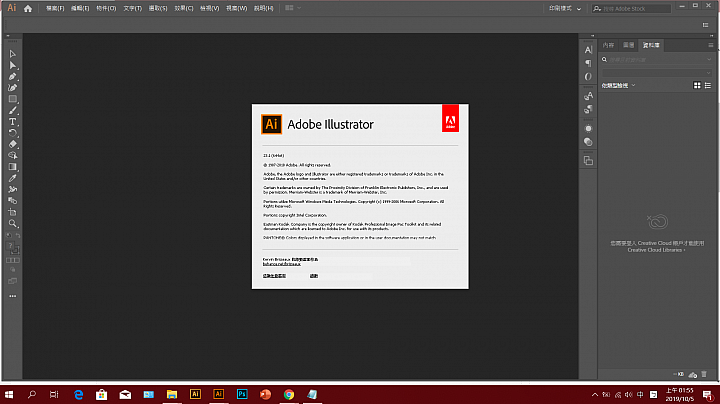Open the 檔案(F) menu

55,8
